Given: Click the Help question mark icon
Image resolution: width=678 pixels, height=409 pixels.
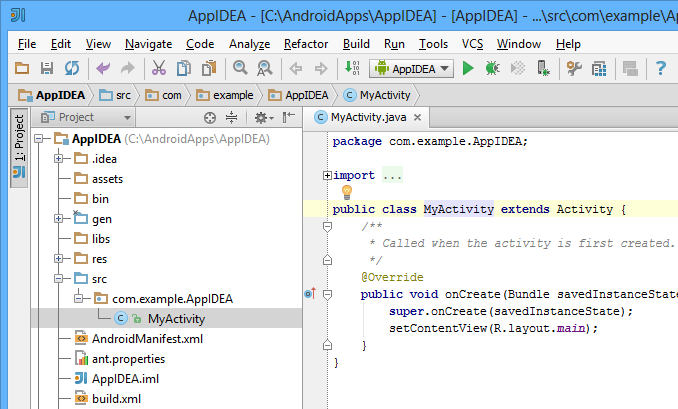Looking at the screenshot, I should [x=660, y=68].
